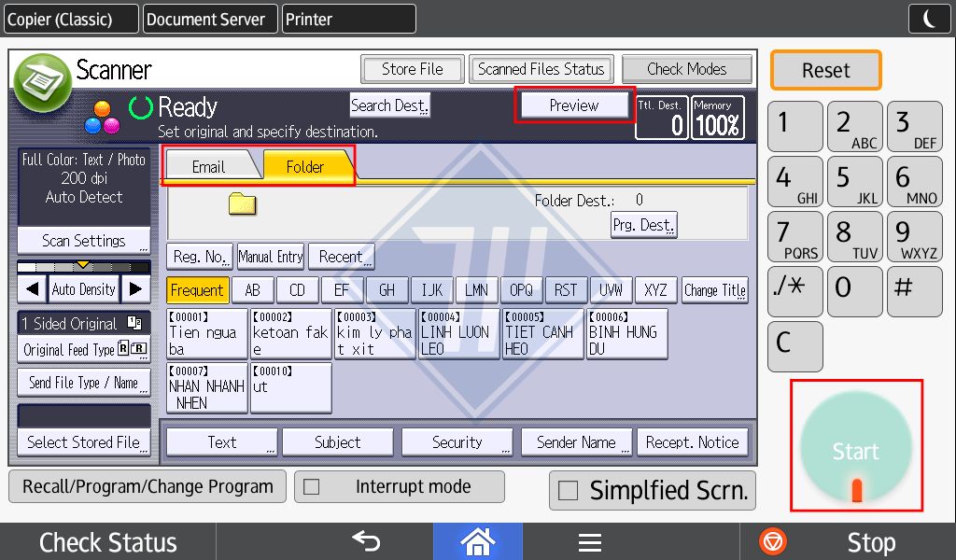Screen dimensions: 956x560
Task: Select the GH title index tab
Action: (387, 290)
